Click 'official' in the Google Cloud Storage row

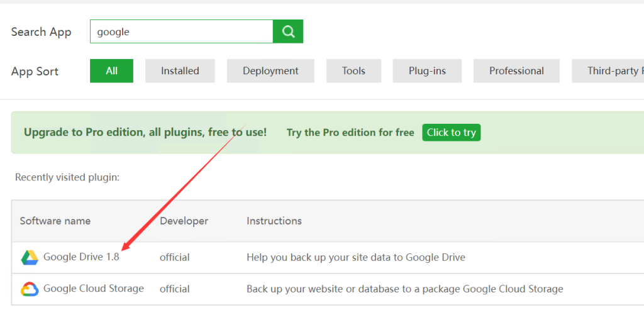[175, 289]
